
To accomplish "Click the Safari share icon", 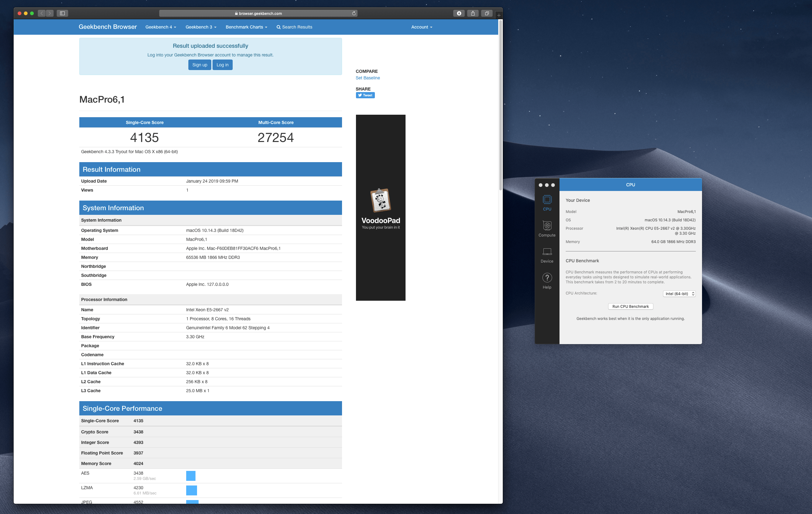I will [x=473, y=13].
